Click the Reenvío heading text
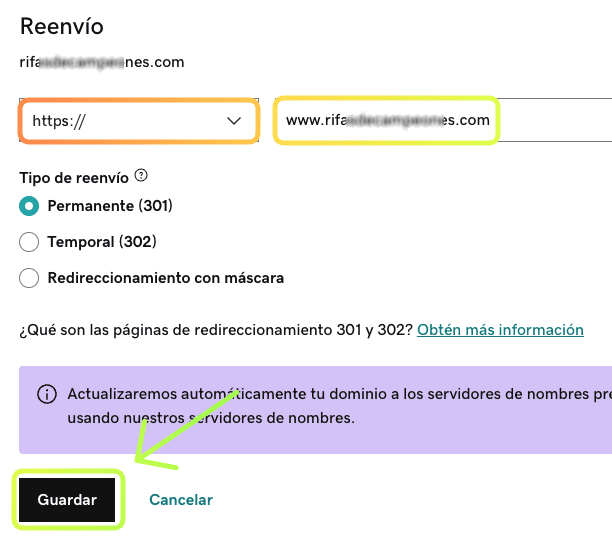 [62, 27]
